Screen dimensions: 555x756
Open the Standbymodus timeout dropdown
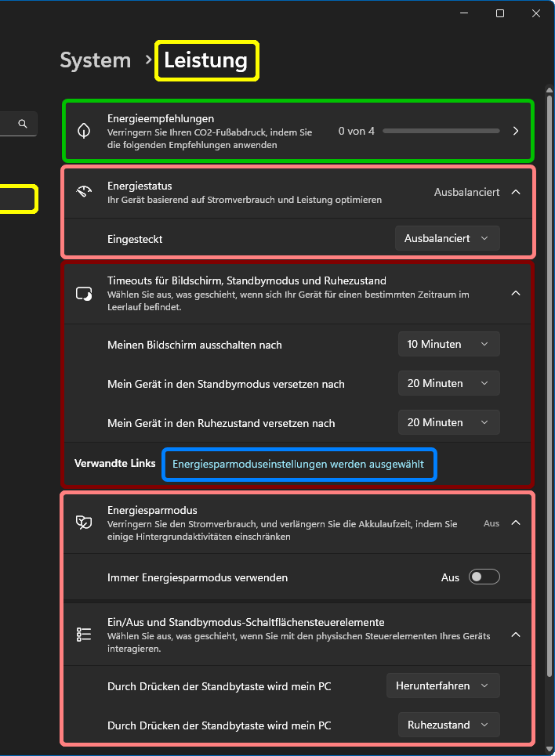pyautogui.click(x=448, y=383)
